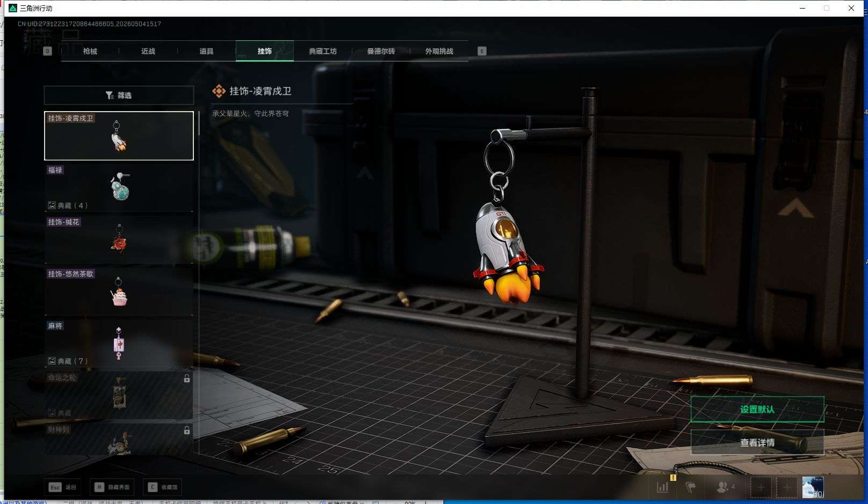Click the second empty squad plus slot
The width and height of the screenshot is (868, 504).
pyautogui.click(x=787, y=487)
